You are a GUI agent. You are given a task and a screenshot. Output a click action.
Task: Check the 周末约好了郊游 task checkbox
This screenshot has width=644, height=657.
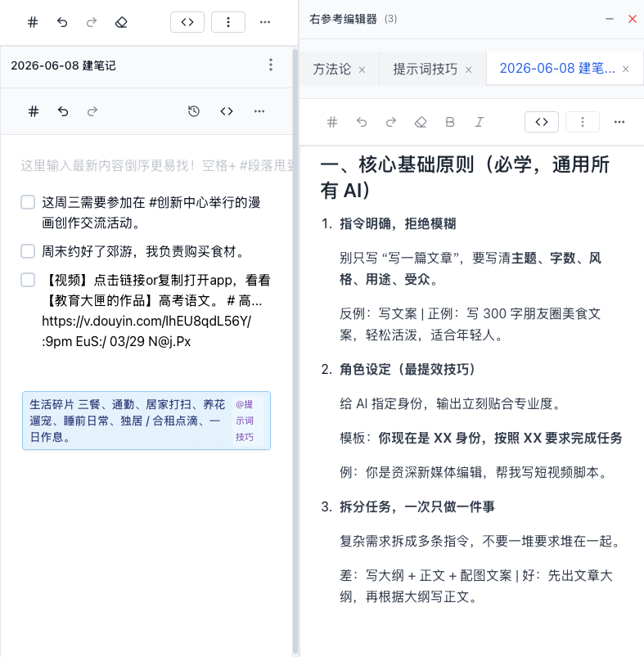[28, 251]
